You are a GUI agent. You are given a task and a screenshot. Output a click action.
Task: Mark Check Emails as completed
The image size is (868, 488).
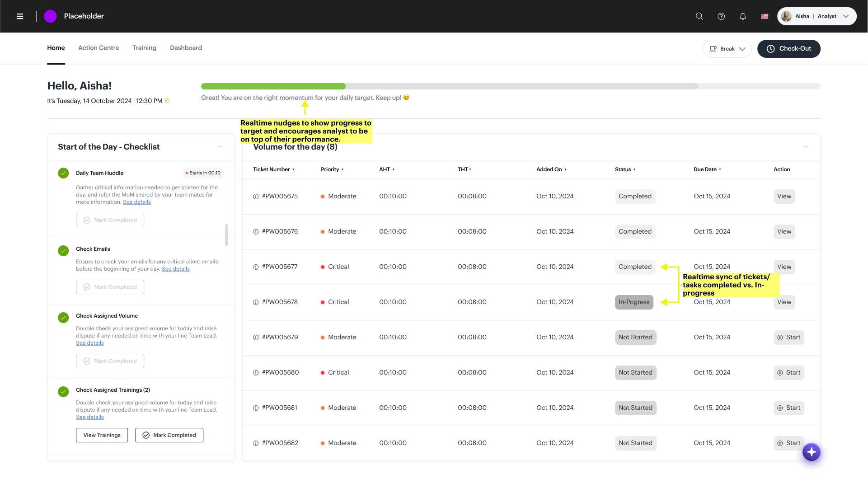(x=110, y=287)
